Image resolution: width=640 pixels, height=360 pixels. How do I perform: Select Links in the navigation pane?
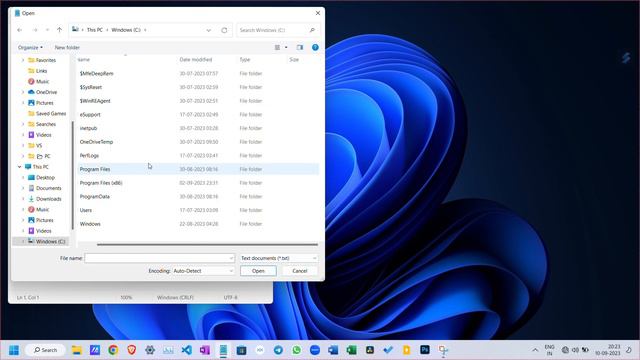(x=41, y=71)
